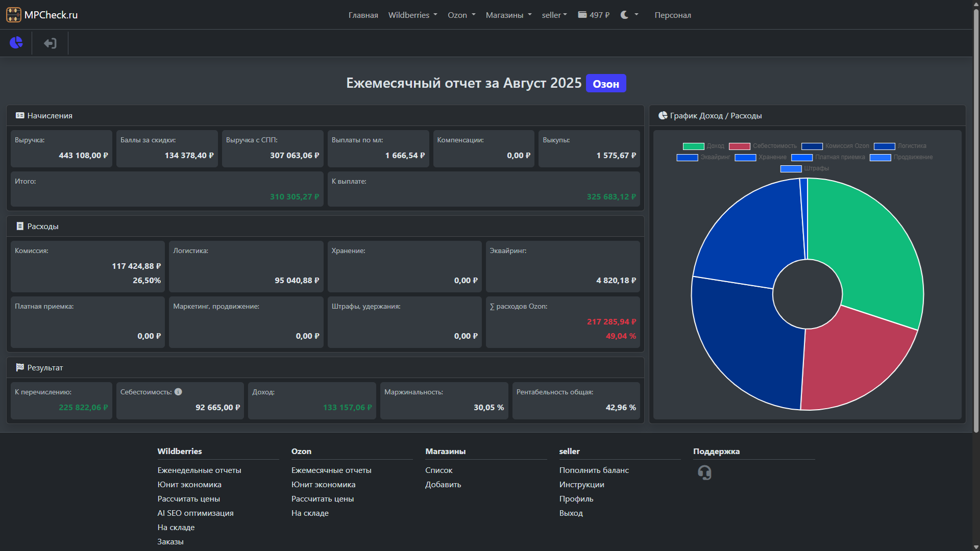The height and width of the screenshot is (551, 980).
Task: Open the support headset icon
Action: [x=704, y=472]
